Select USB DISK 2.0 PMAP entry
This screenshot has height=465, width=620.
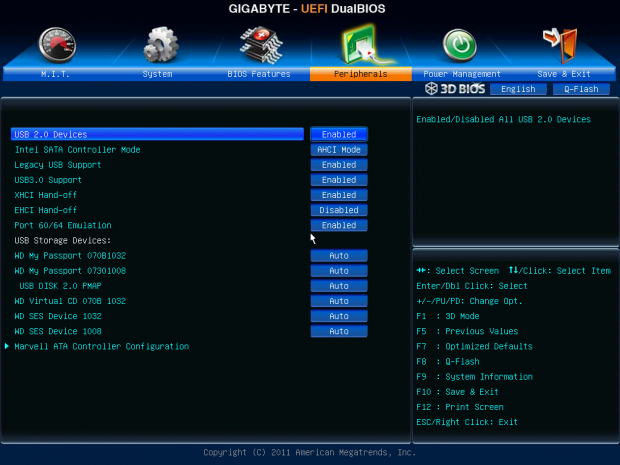(x=60, y=286)
